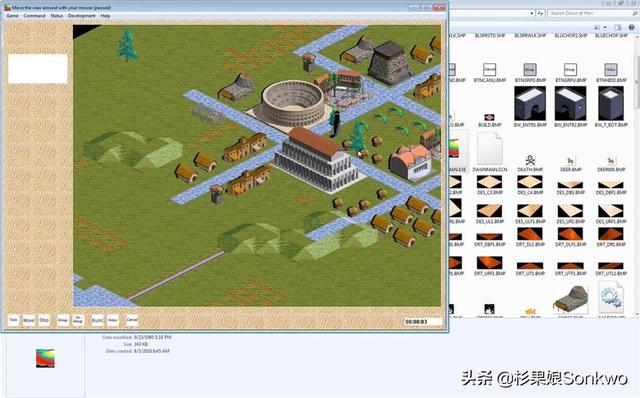Select DAWNMAN.SCN file in Explorer
Viewport: 640px width, 398px height.
pos(489,152)
